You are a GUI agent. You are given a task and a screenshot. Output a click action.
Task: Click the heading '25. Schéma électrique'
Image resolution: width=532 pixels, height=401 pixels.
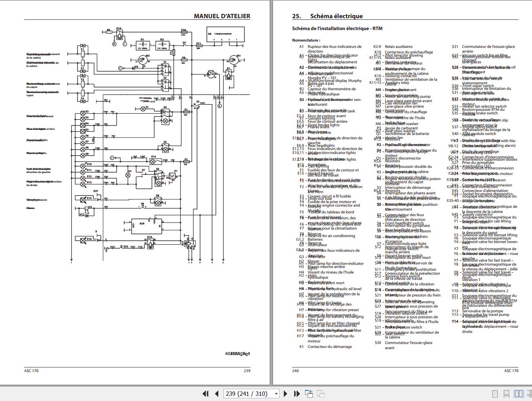click(x=327, y=16)
